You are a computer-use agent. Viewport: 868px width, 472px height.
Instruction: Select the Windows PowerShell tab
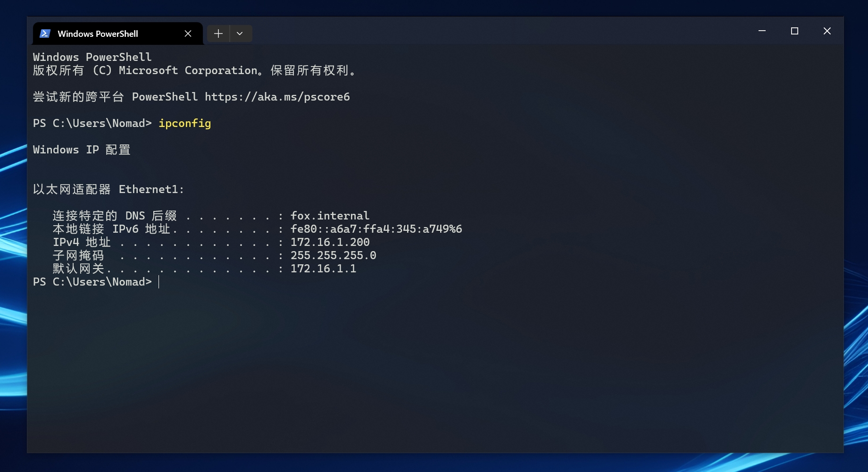tap(118, 34)
